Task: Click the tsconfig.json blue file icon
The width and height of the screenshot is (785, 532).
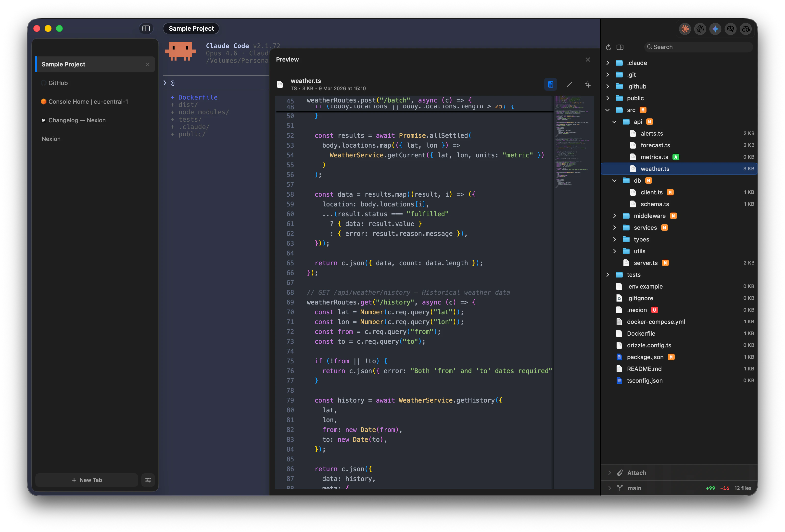Action: tap(619, 381)
